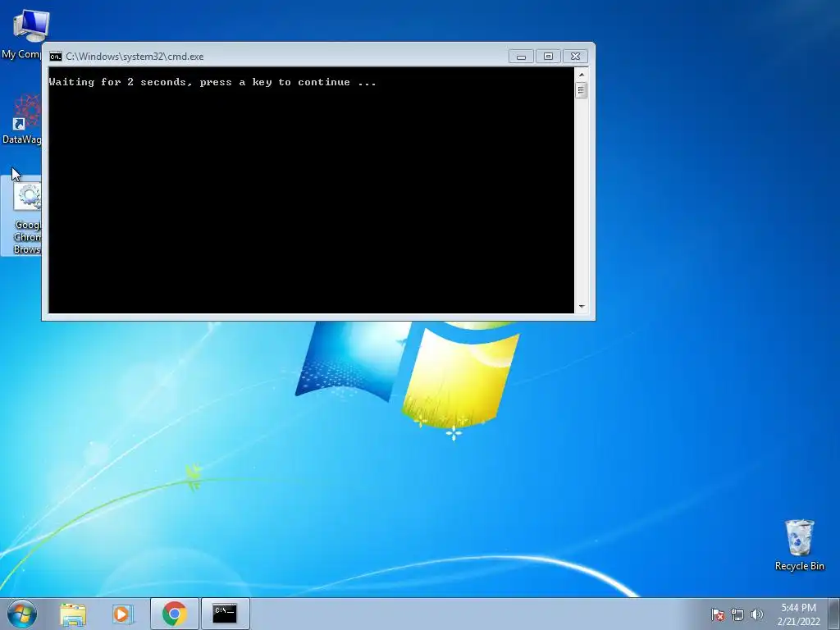Open the volume speaker tray icon
This screenshot has height=630, width=840.
click(757, 614)
